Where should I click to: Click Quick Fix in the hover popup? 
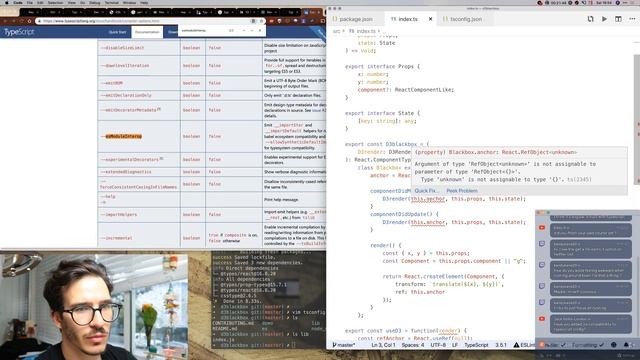pyautogui.click(x=426, y=191)
